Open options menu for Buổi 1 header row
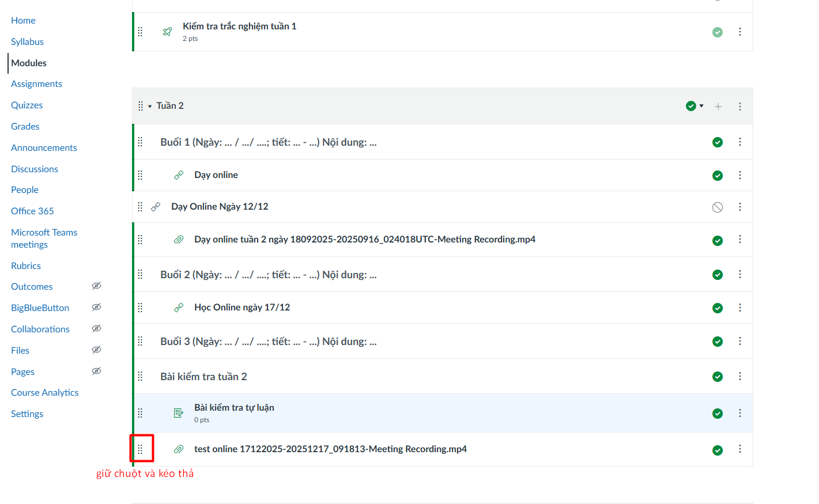819x504 pixels. click(740, 142)
